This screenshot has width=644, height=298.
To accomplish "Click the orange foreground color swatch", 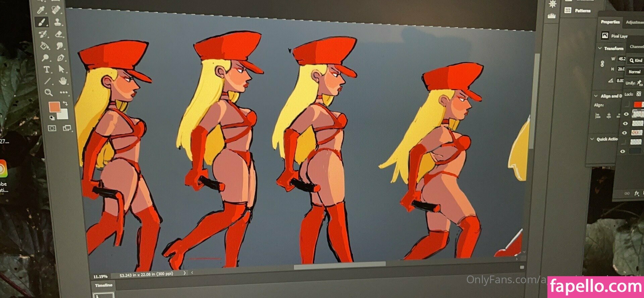I will pos(54,107).
